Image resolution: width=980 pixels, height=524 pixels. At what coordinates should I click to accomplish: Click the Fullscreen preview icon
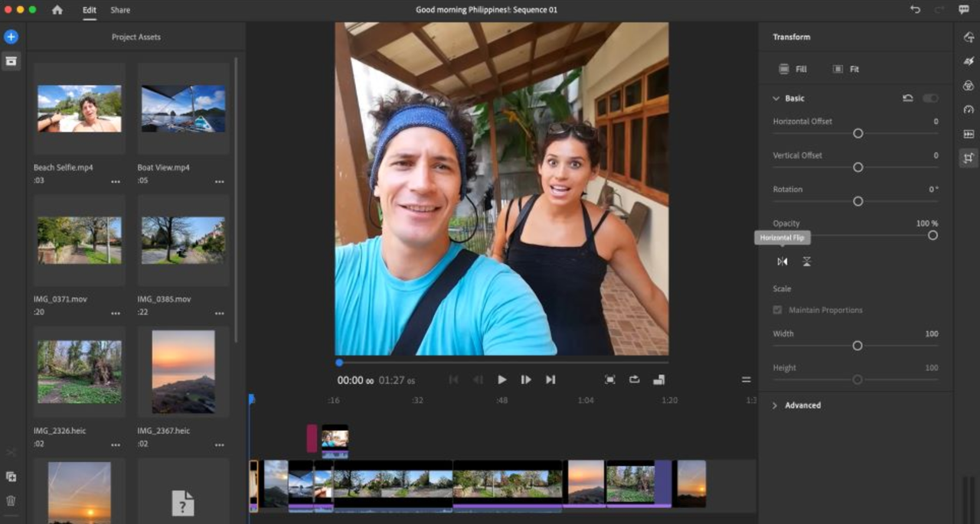610,379
